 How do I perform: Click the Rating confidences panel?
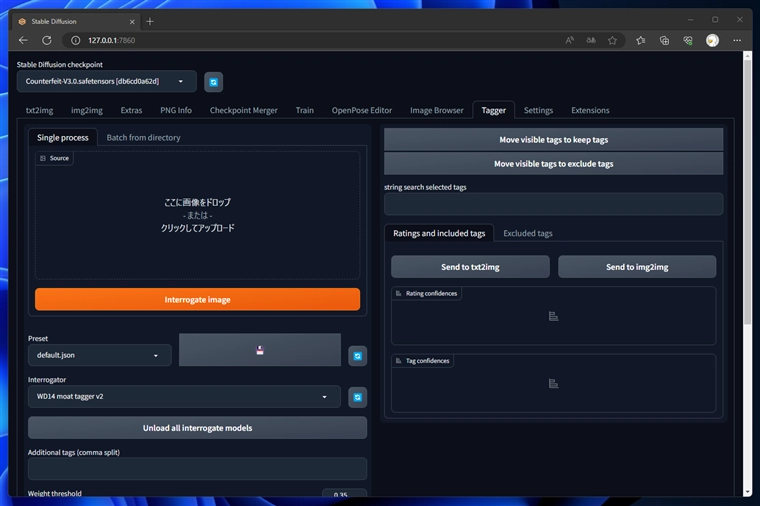554,316
